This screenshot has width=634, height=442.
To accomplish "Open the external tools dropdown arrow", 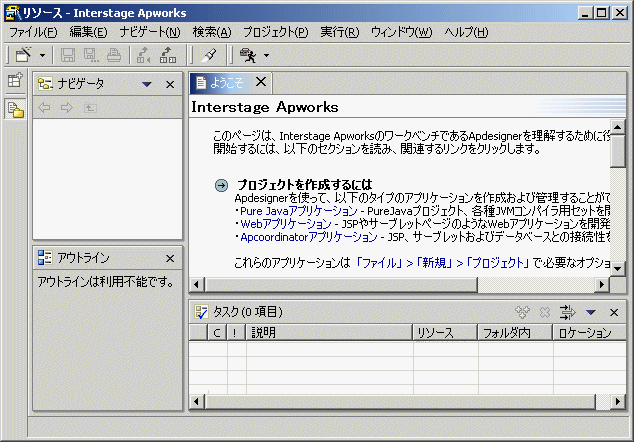I will [266, 55].
